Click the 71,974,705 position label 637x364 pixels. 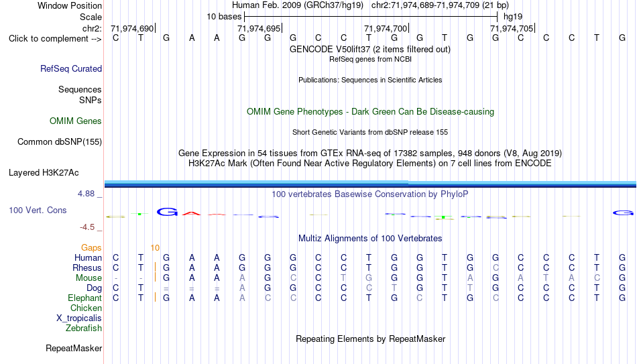[x=512, y=28]
